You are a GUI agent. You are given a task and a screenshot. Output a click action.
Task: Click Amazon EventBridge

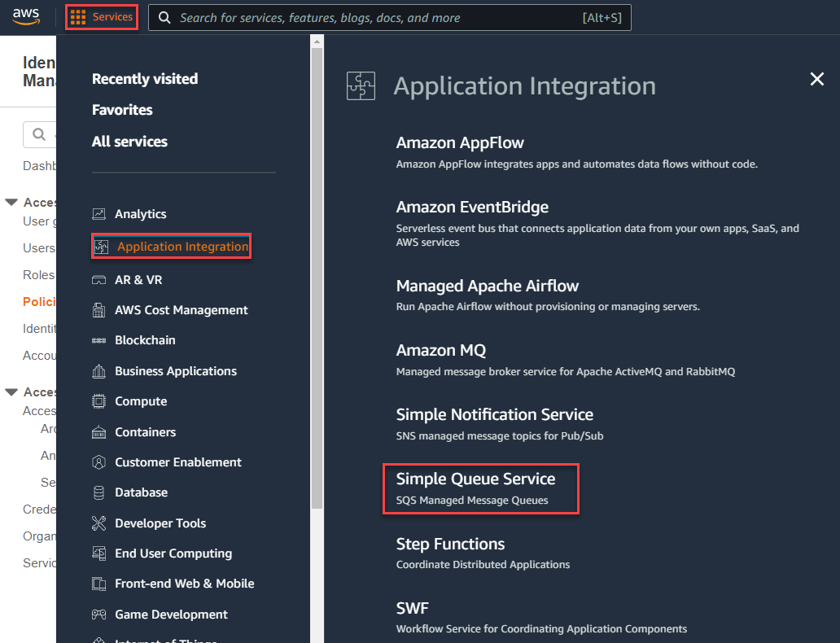click(471, 206)
